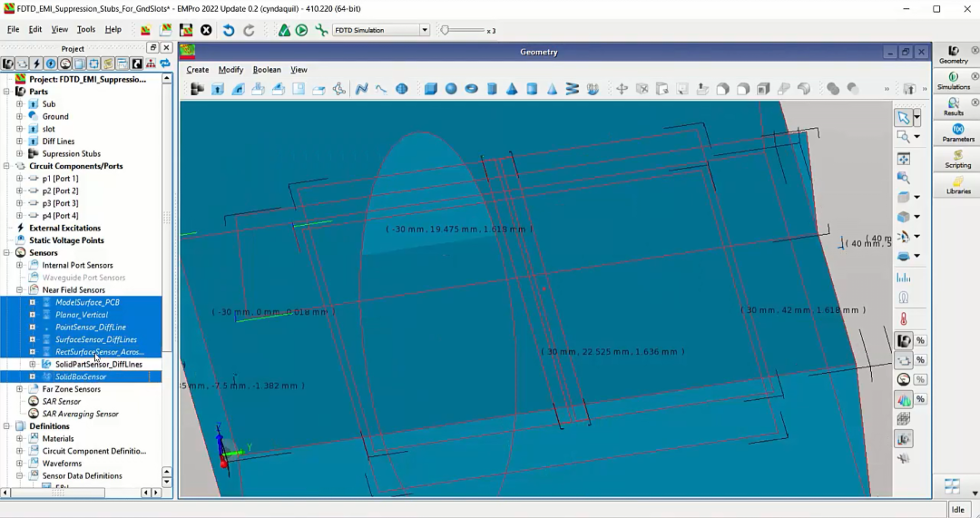
Task: Open the File menu
Action: click(13, 29)
